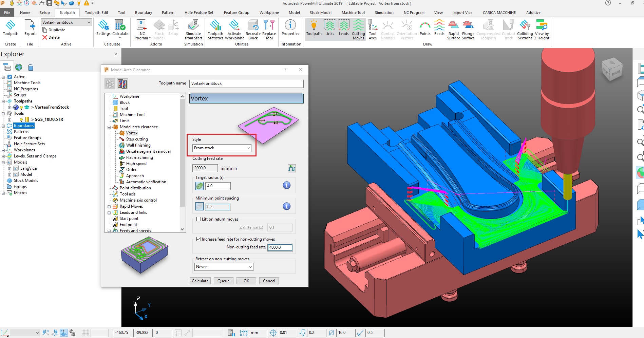Enable Lift on return moves
Viewport: 644px width, 338px height.
[x=199, y=219]
